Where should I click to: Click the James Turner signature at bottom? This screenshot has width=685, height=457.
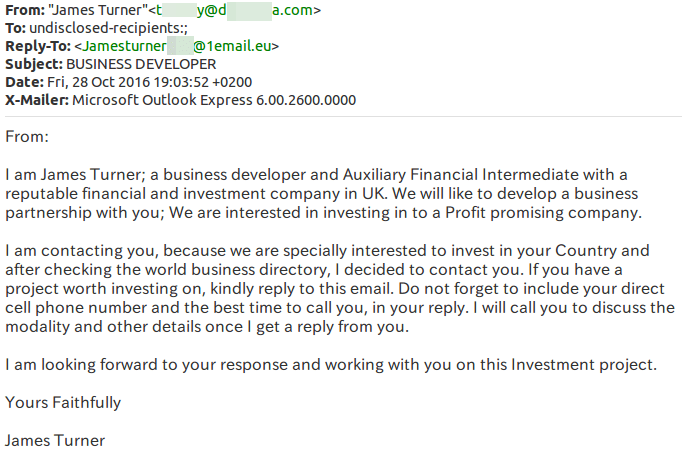point(55,440)
